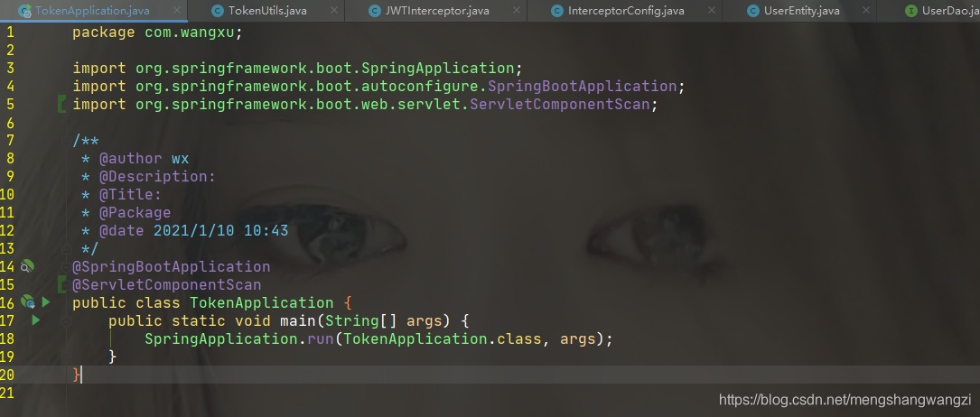This screenshot has height=417, width=980.
Task: Click the @SpringBootApplication annotation on line 14
Action: [x=172, y=266]
